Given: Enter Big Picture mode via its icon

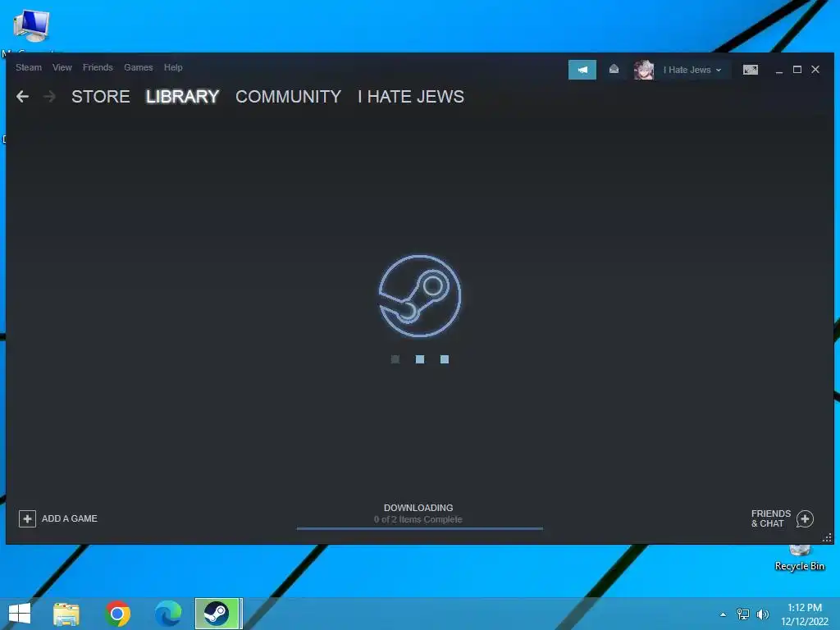Looking at the screenshot, I should (750, 70).
